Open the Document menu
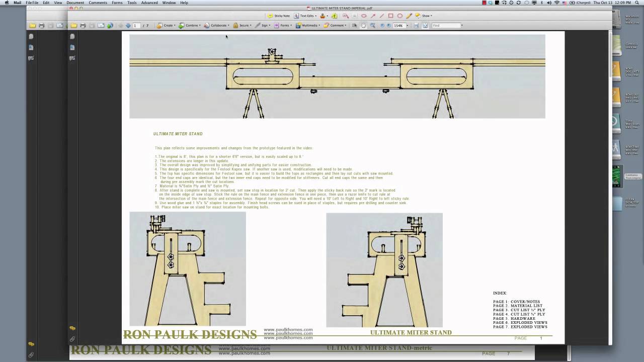 click(x=75, y=3)
